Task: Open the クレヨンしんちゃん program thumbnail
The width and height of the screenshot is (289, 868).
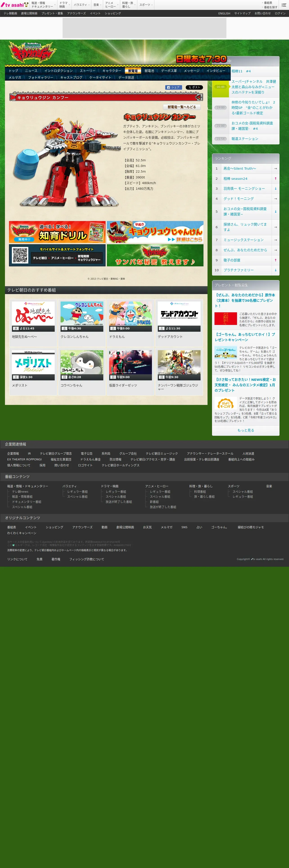Action: point(82,316)
